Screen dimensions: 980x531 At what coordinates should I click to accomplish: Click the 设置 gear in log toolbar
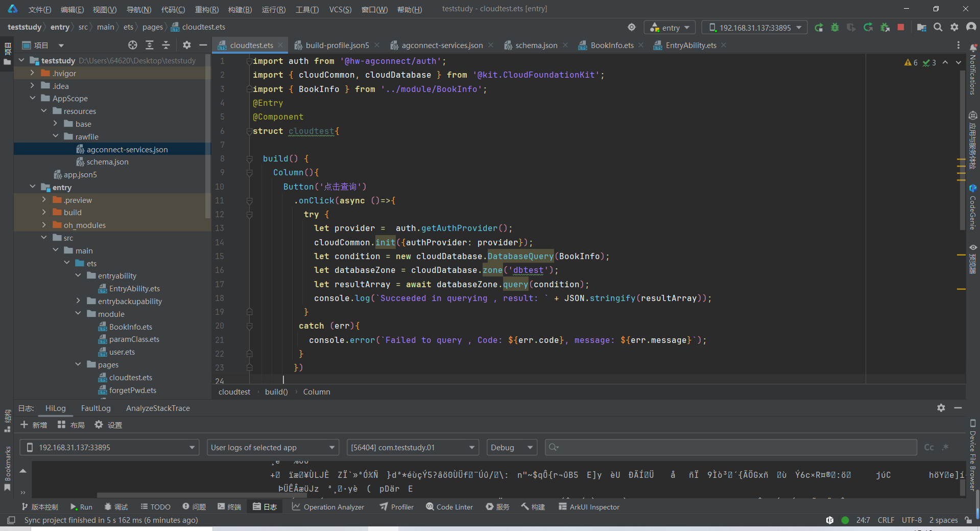(108, 425)
